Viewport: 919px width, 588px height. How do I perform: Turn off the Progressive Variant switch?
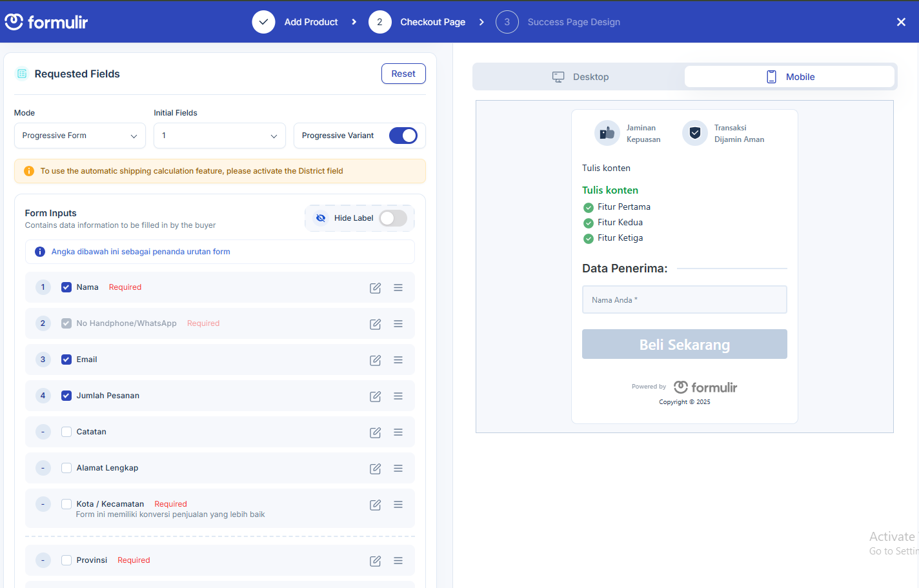pyautogui.click(x=403, y=136)
